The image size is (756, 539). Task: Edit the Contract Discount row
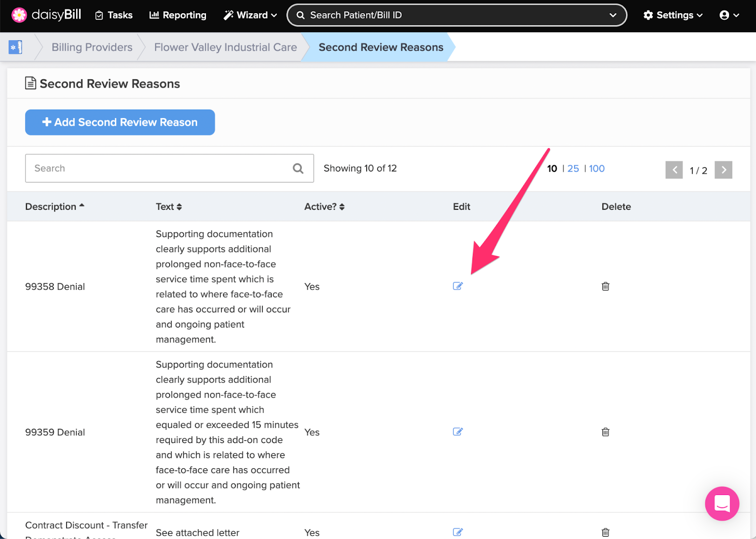(457, 532)
